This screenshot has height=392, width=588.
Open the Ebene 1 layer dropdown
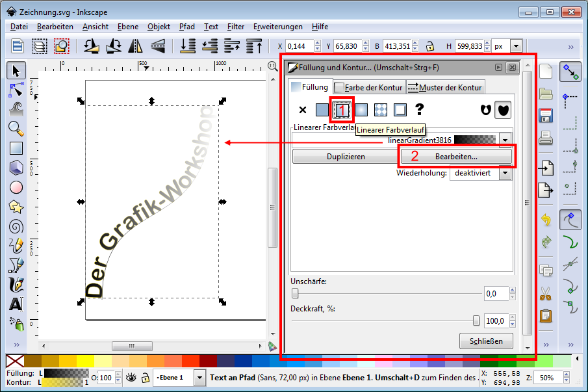[200, 378]
